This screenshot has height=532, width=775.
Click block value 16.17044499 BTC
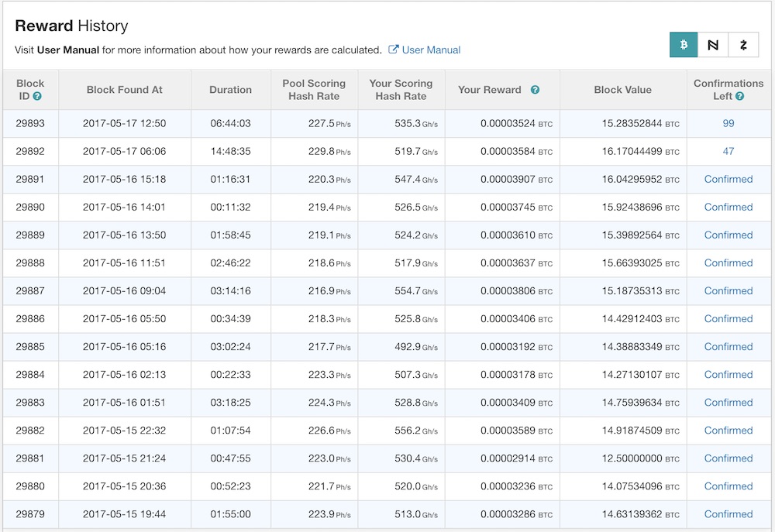point(641,151)
